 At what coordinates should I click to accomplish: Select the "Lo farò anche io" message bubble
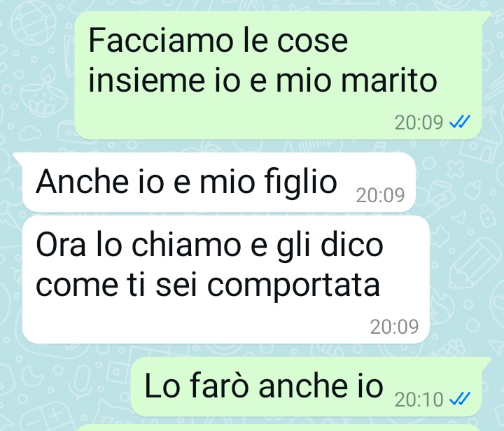tap(307, 386)
